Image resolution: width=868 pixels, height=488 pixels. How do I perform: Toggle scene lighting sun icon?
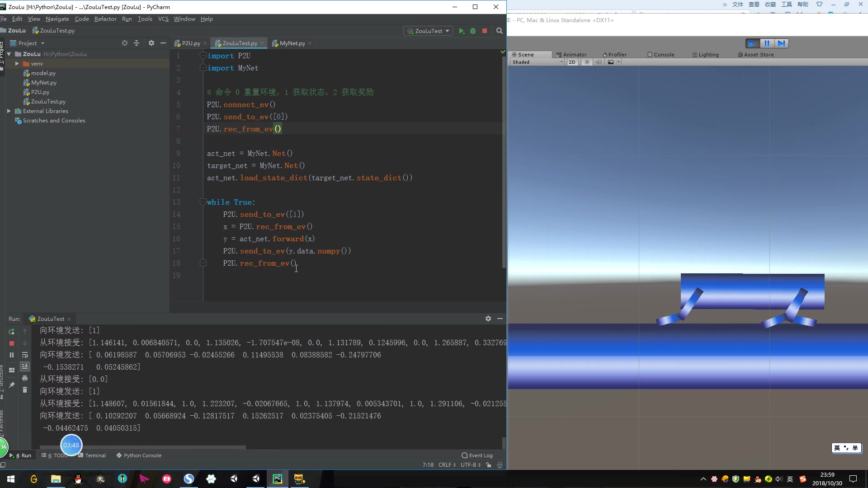coord(587,62)
